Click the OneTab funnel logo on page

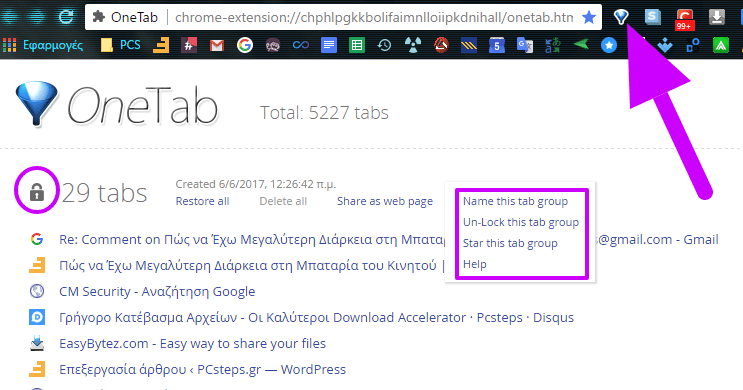[36, 103]
